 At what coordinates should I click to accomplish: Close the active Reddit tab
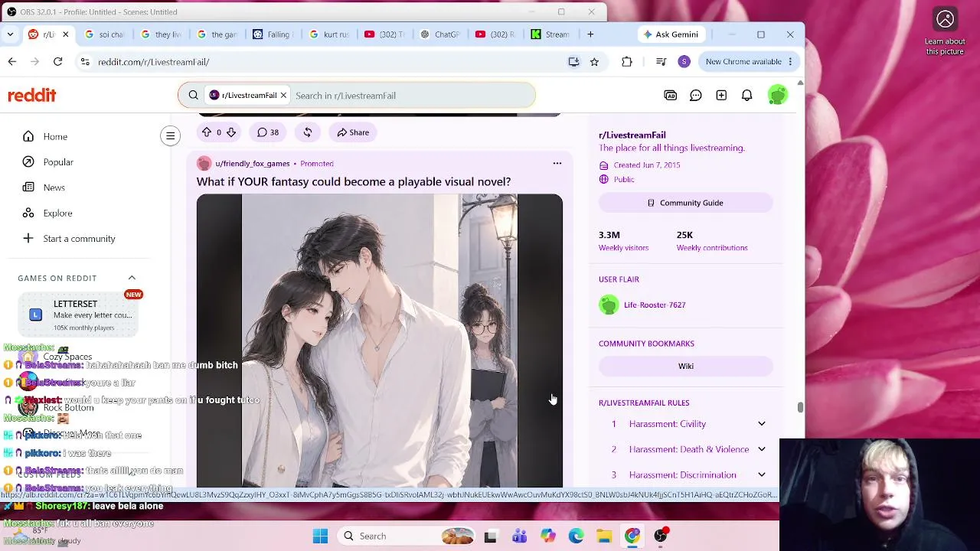tap(66, 34)
